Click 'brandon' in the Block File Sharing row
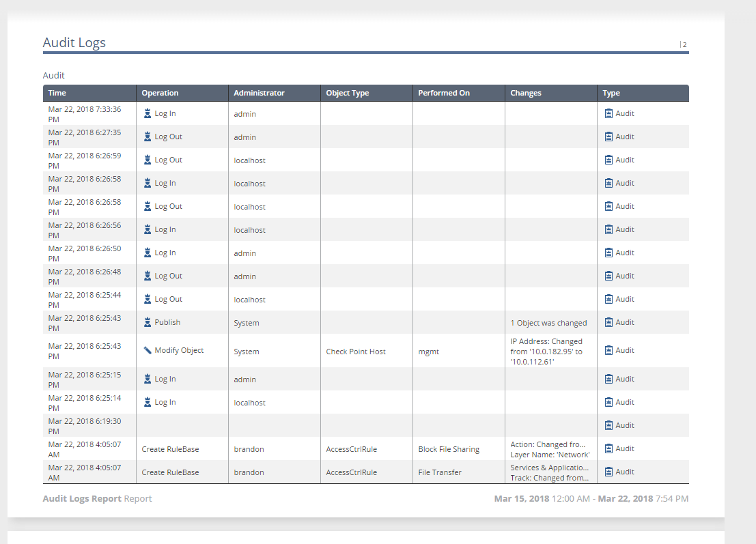 click(x=249, y=449)
